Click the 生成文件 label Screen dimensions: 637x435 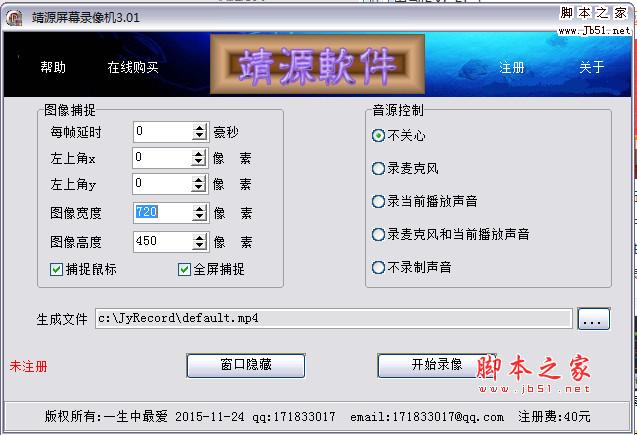tap(62, 319)
